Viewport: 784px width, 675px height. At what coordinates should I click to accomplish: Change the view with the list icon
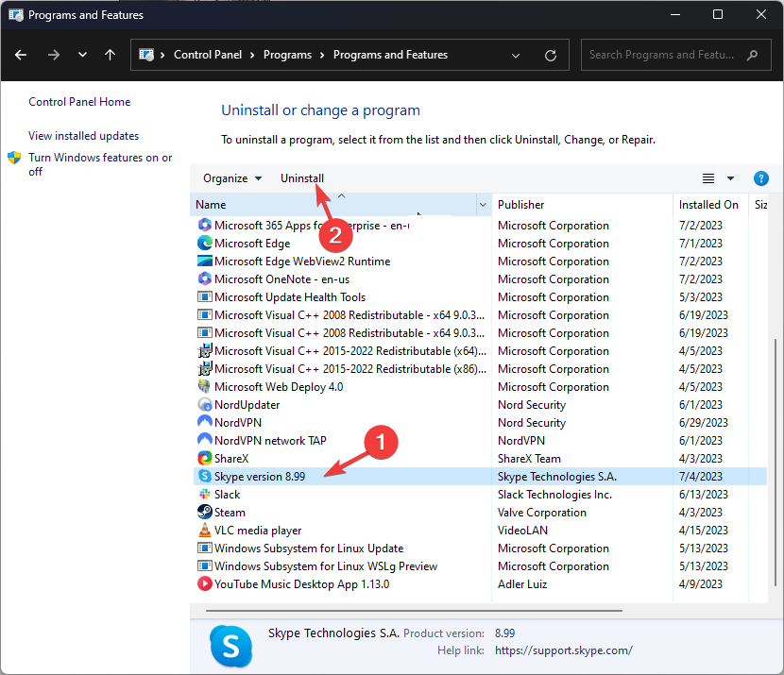pyautogui.click(x=708, y=178)
